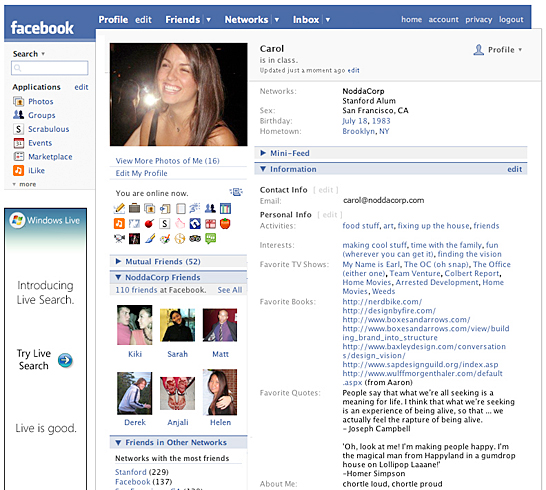Click the Profile tab in top bar
Image resolution: width=546 pixels, height=490 pixels.
click(x=113, y=20)
